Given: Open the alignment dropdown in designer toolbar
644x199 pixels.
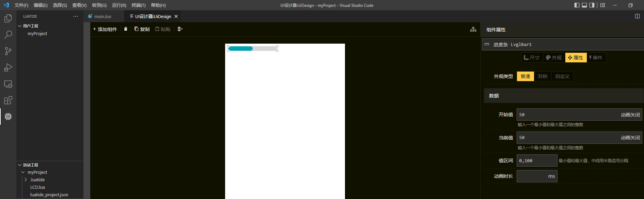Looking at the screenshot, I should click(180, 29).
